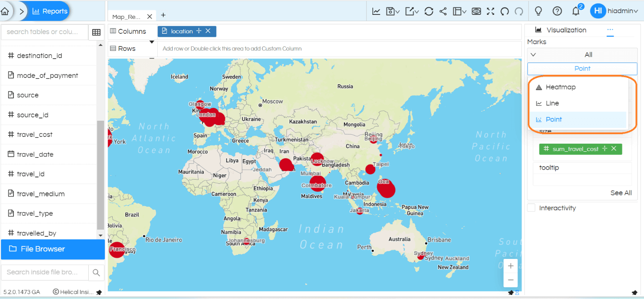Image resolution: width=644 pixels, height=299 pixels.
Task: Open the Point mark type dropdown
Action: click(x=582, y=68)
